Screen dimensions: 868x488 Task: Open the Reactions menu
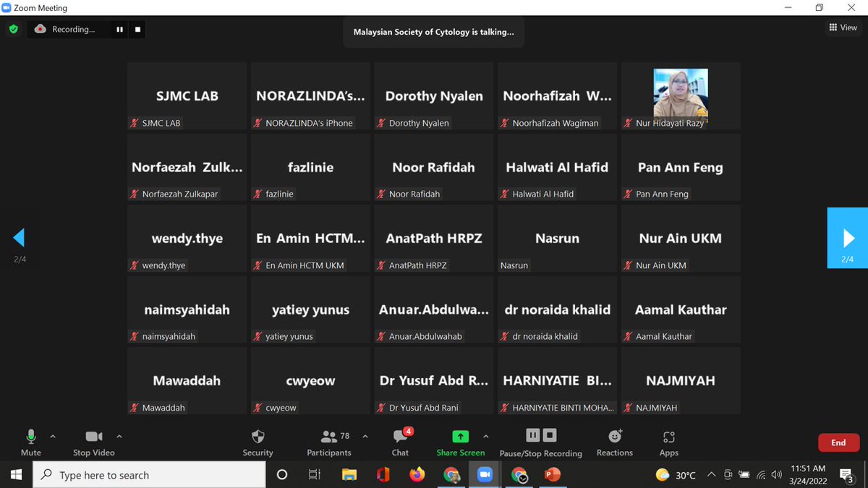click(x=615, y=442)
